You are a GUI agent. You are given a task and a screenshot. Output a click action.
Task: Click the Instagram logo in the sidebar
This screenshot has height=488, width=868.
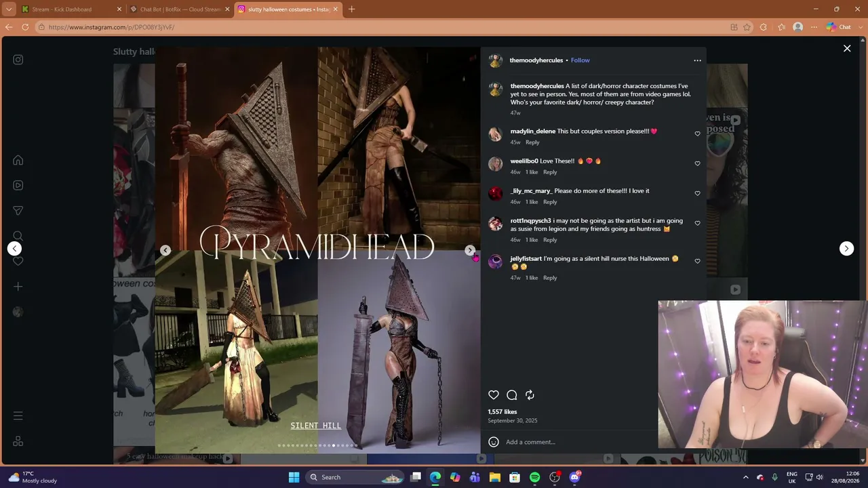click(18, 60)
